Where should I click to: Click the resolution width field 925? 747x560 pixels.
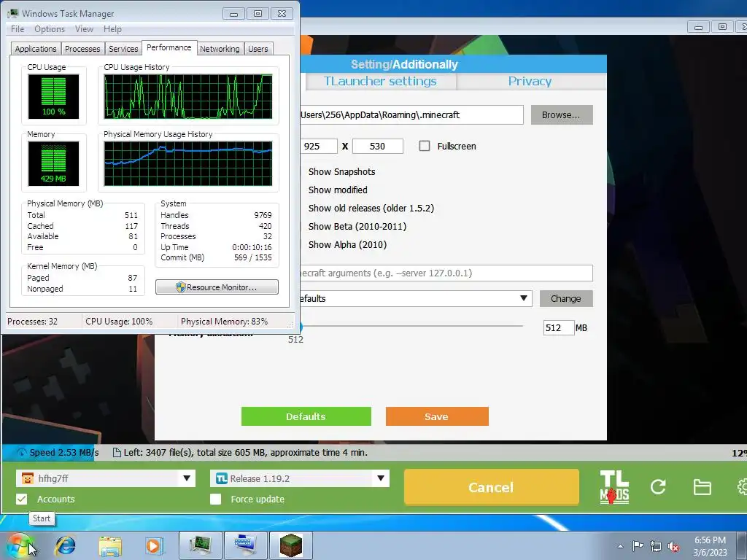318,146
